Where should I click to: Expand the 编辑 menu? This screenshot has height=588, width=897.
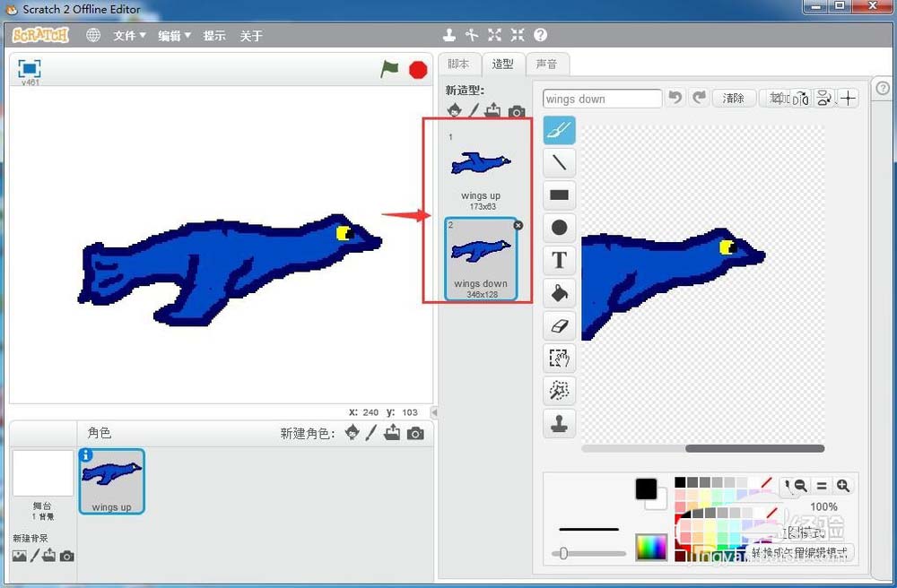174,36
